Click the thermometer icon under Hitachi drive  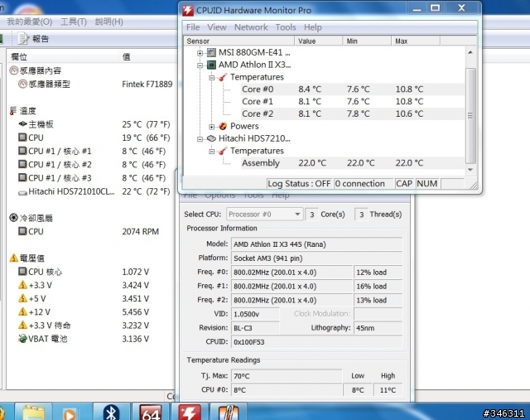point(223,151)
